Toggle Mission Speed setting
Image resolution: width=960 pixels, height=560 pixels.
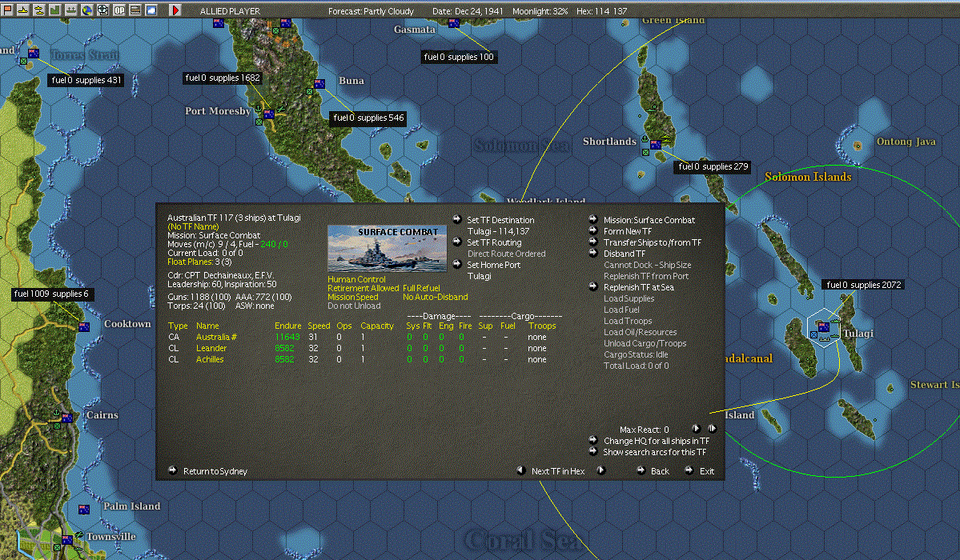coord(352,297)
